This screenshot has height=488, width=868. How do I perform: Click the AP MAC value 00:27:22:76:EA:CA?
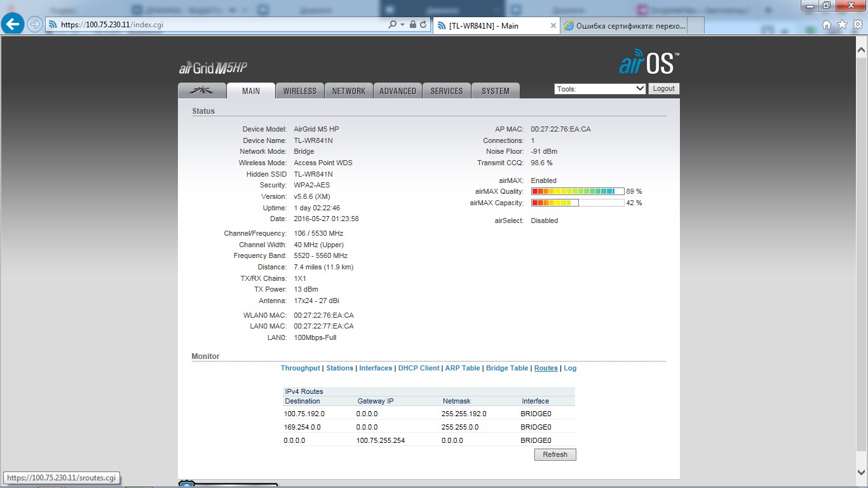pos(561,129)
